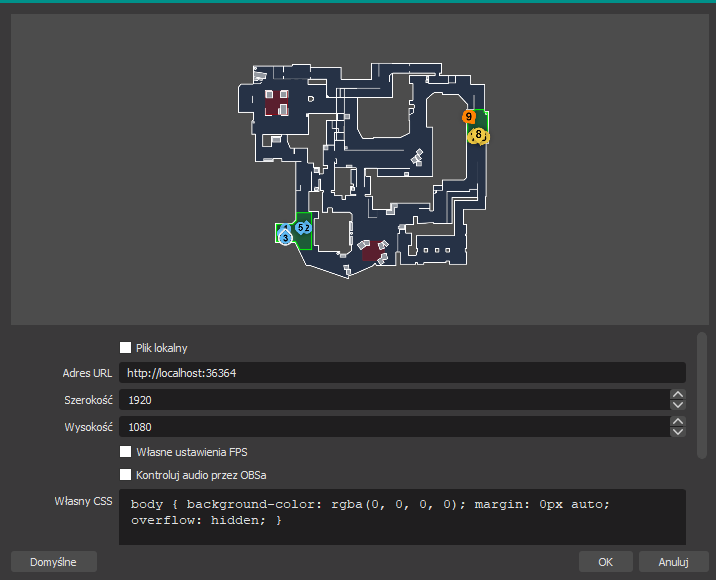Increase Szerokość with the up arrow
Viewport: 716px width, 580px height.
click(x=678, y=395)
